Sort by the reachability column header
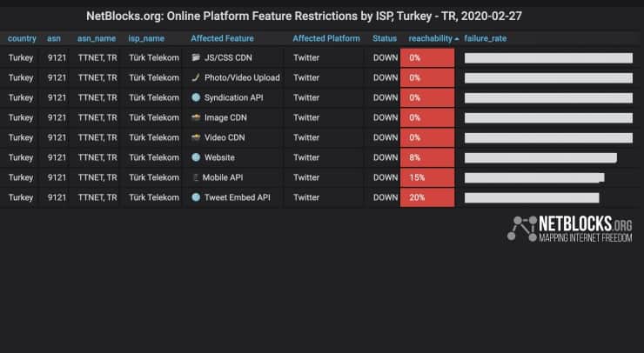 point(431,38)
